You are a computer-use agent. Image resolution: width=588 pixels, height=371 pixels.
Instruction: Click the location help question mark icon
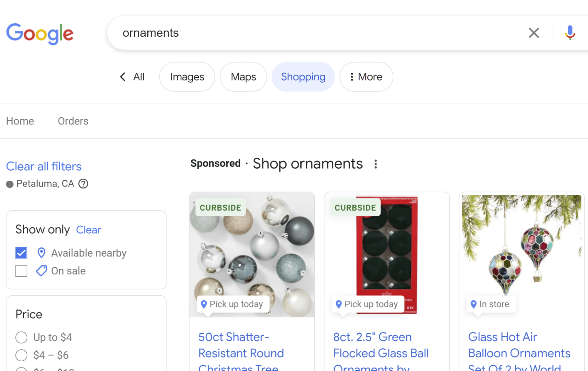[x=83, y=184]
